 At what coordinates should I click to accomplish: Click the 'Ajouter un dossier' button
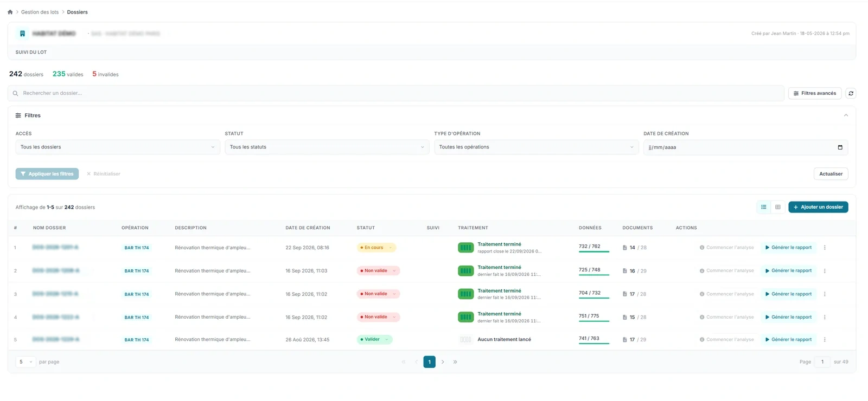818,207
